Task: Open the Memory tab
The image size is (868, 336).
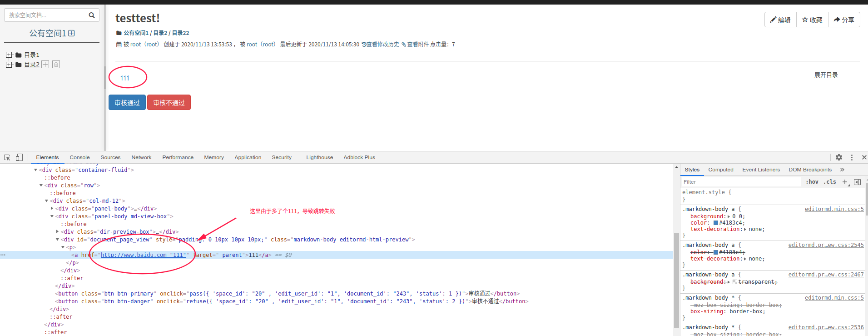Action: pos(214,157)
